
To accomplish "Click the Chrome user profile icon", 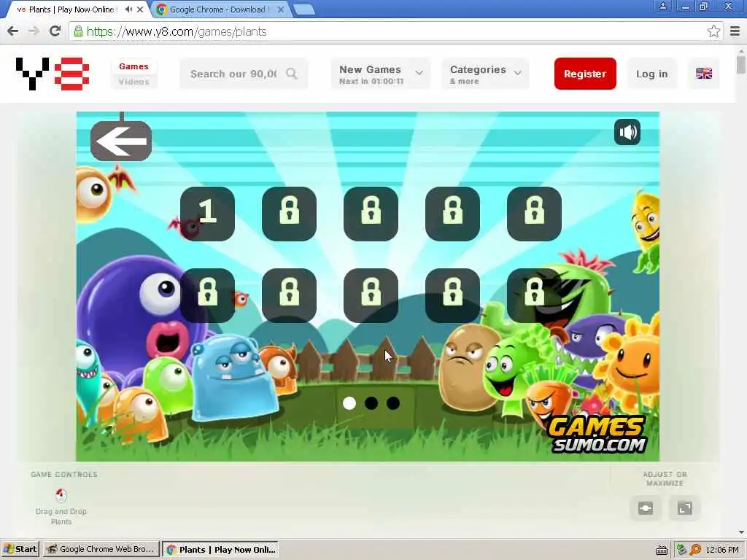I will (662, 6).
